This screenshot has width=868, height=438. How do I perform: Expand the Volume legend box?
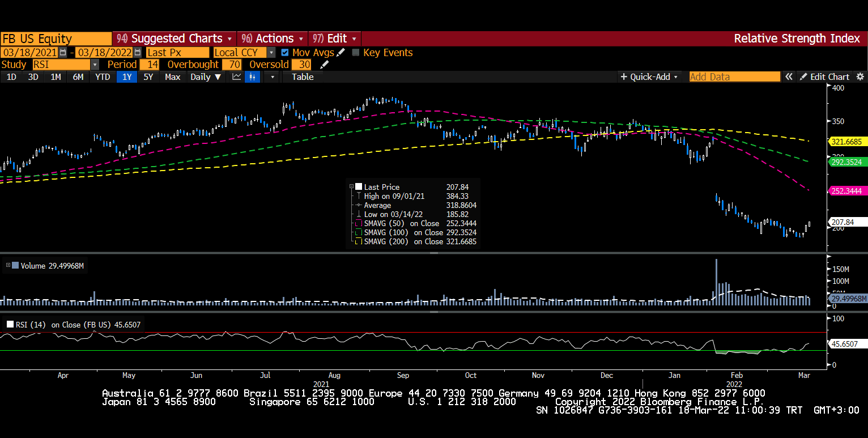tap(7, 265)
